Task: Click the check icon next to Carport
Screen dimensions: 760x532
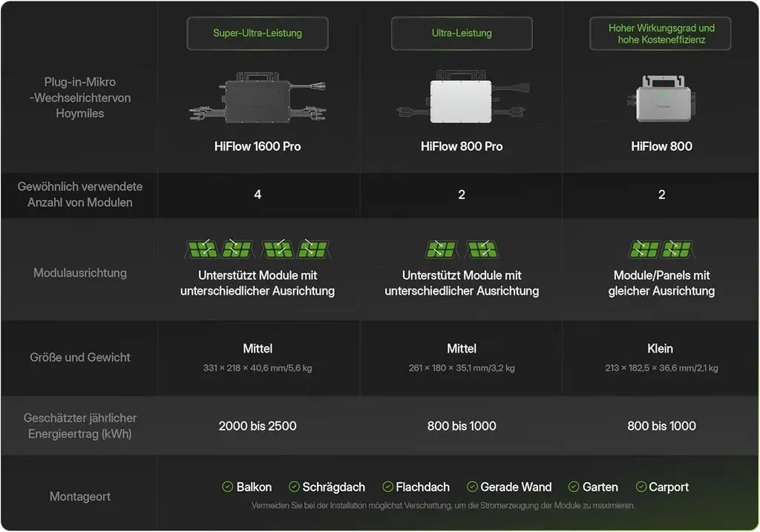Action: click(x=641, y=487)
